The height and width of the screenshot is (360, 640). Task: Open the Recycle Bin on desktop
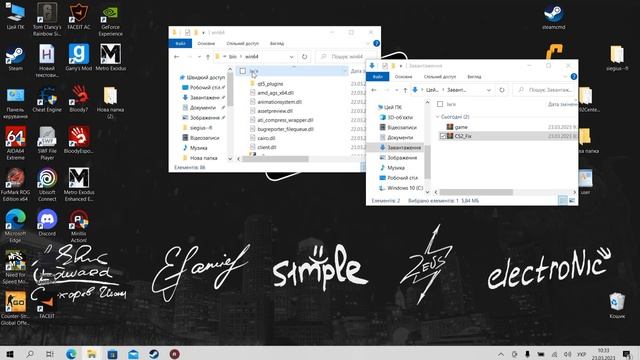pyautogui.click(x=617, y=306)
